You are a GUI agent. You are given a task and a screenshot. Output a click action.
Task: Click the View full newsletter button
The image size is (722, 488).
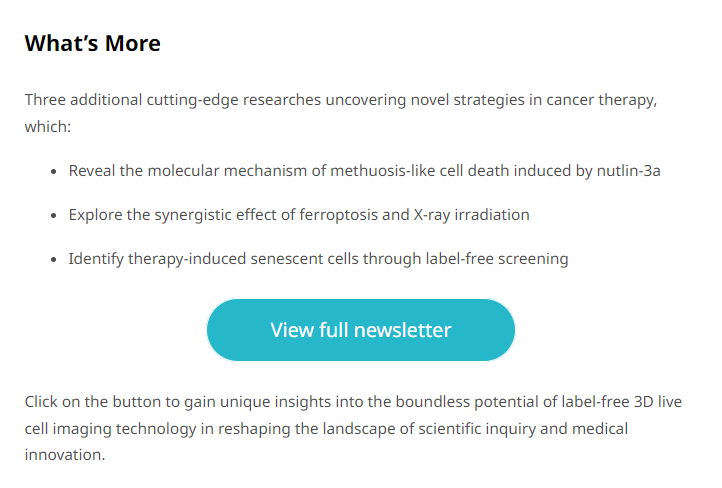361,330
